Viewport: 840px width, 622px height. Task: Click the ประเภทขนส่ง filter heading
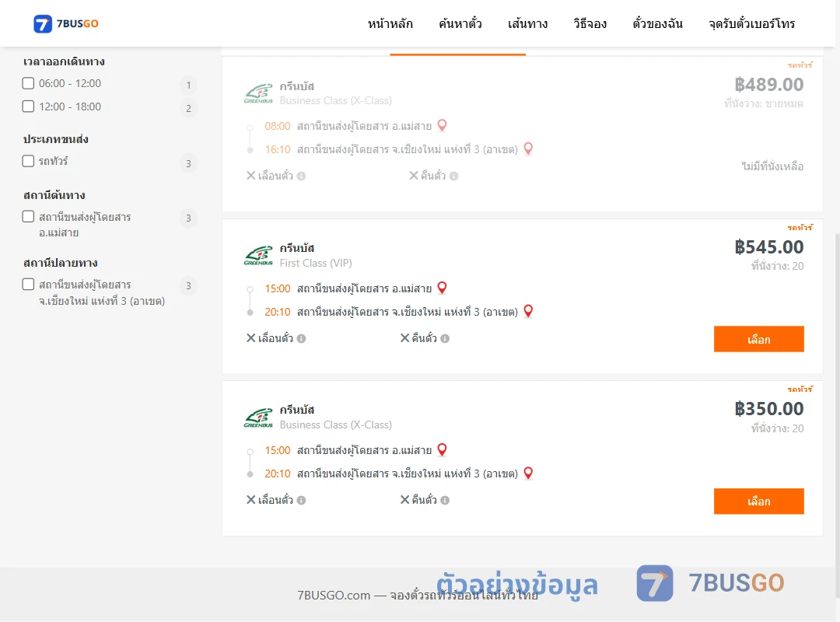[x=56, y=138]
